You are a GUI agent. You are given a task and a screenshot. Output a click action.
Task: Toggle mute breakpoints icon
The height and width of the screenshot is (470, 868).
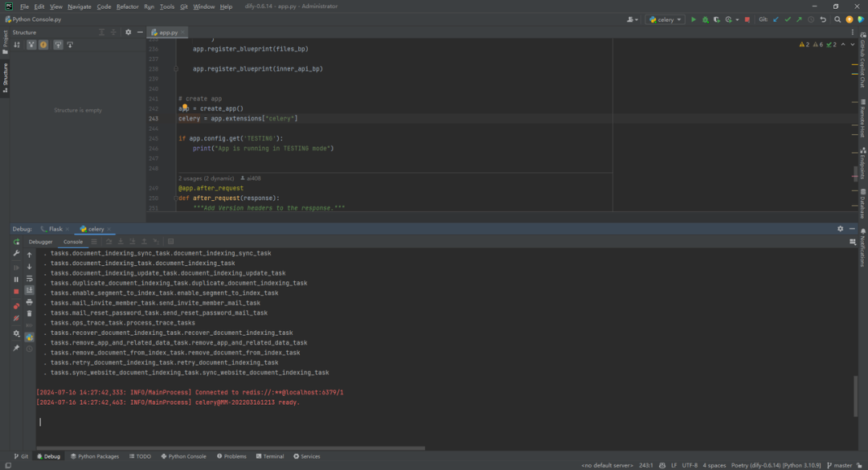(x=16, y=318)
